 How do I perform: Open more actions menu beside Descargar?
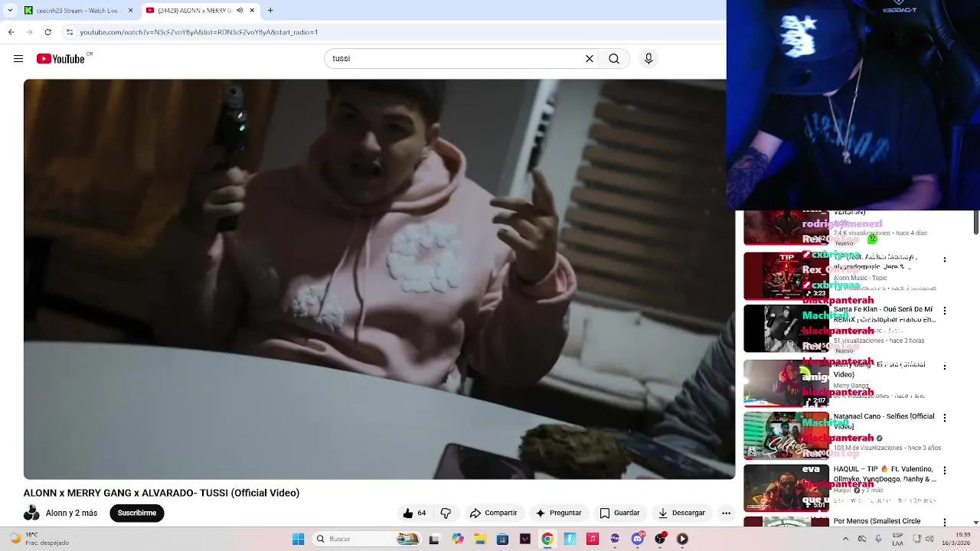pos(726,513)
